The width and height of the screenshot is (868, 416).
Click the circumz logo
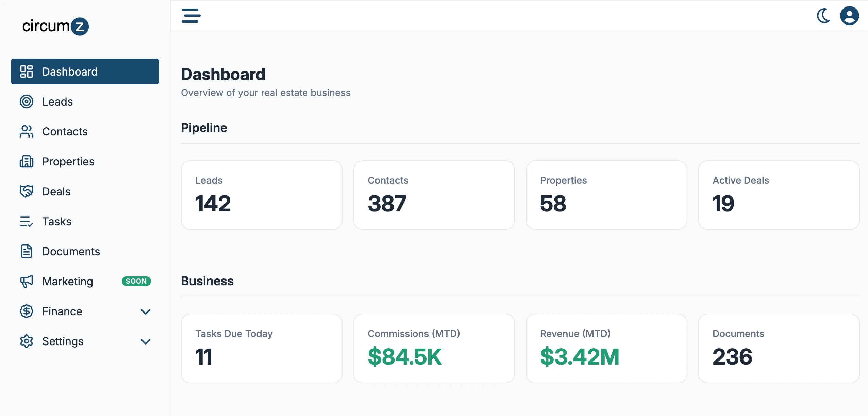(x=55, y=26)
